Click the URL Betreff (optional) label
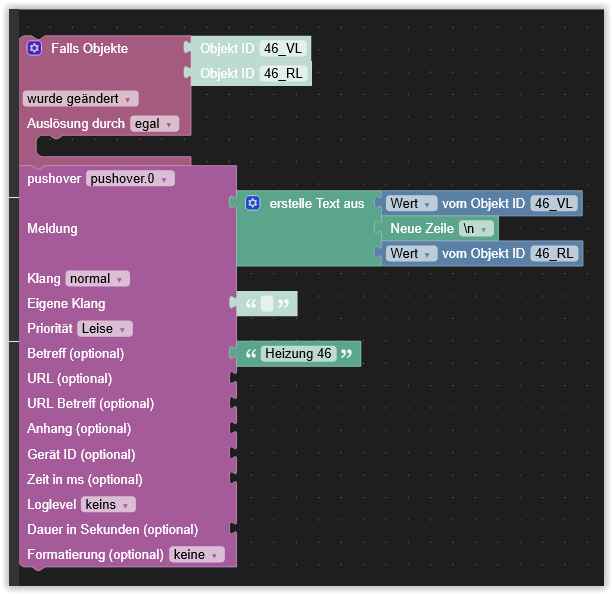612x594 pixels. (x=91, y=404)
